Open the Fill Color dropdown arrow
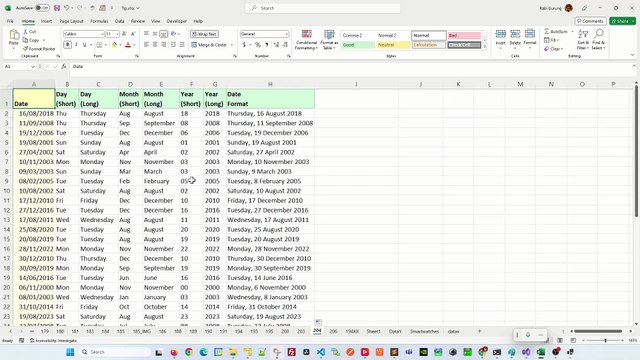The width and height of the screenshot is (640, 360). pos(121,45)
